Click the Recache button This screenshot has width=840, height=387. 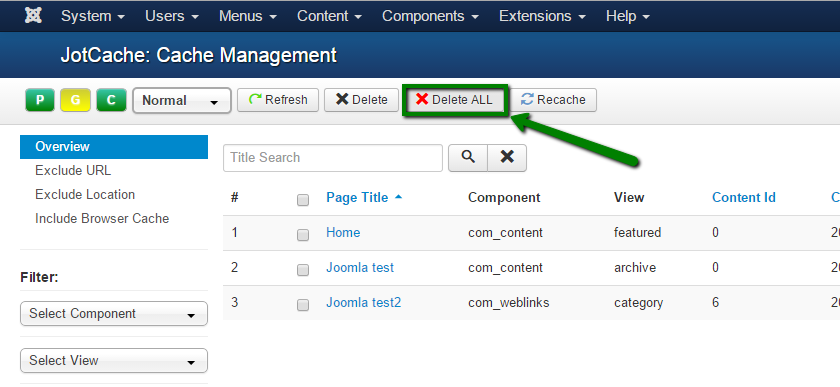(x=553, y=100)
